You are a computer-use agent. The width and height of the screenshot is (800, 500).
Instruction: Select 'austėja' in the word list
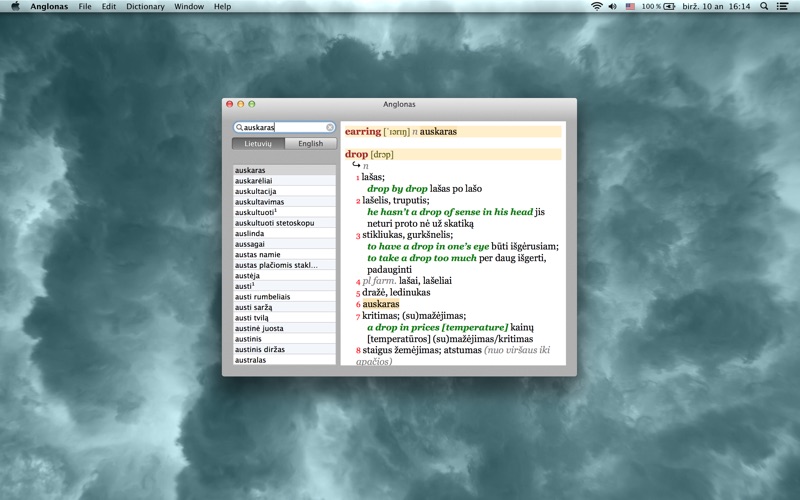point(284,276)
